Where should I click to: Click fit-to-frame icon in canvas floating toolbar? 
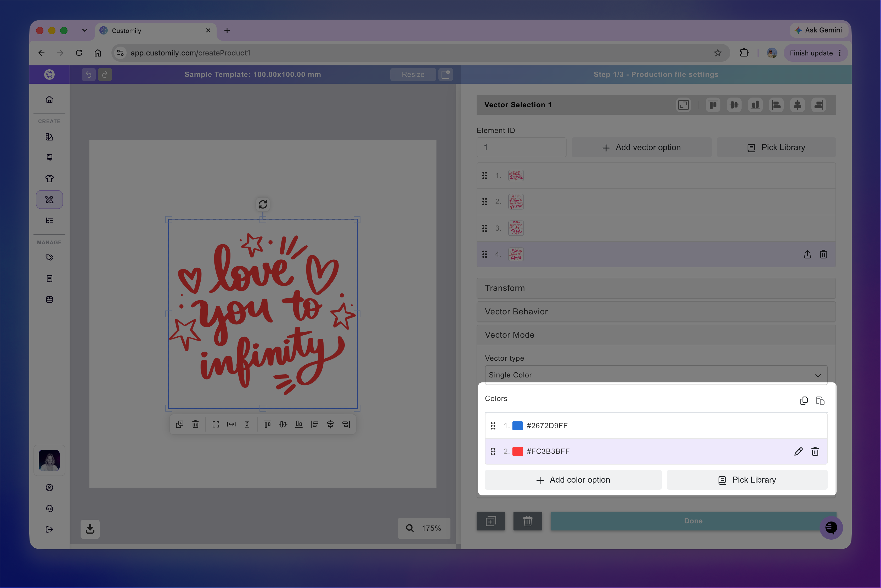(216, 424)
